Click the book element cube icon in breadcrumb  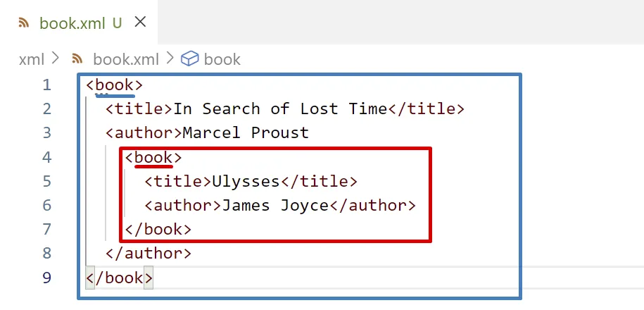pyautogui.click(x=189, y=59)
